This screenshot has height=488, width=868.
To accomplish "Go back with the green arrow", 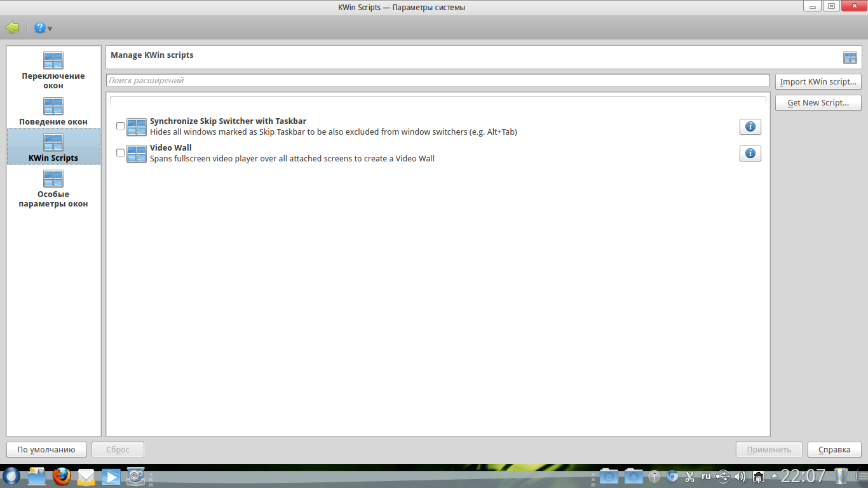I will (x=12, y=27).
